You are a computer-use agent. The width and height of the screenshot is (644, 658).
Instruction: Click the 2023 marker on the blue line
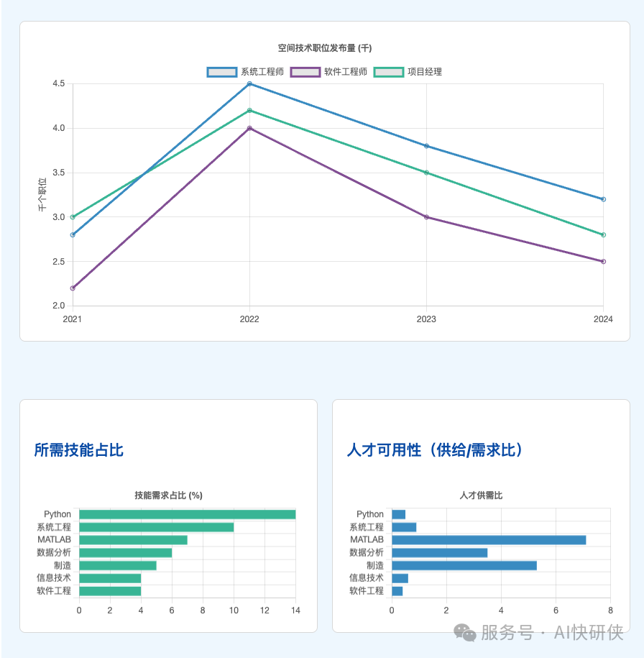(427, 146)
